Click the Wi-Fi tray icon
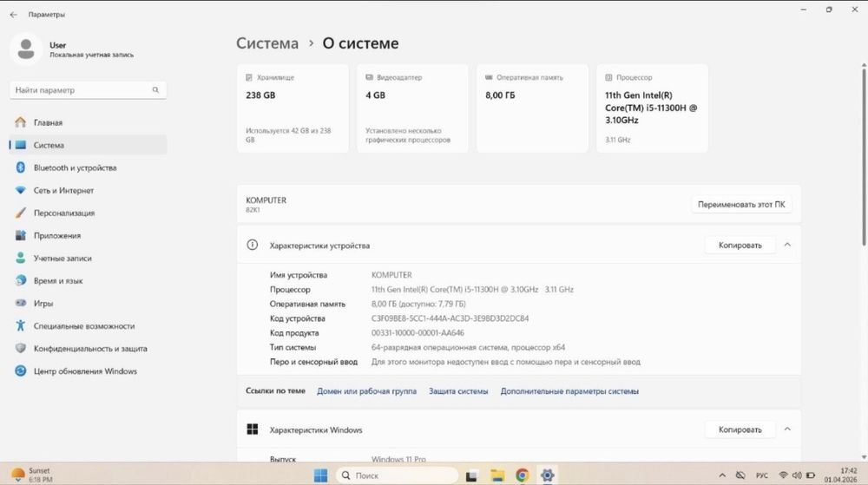Viewport: 868px width, 485px height. pos(783,475)
